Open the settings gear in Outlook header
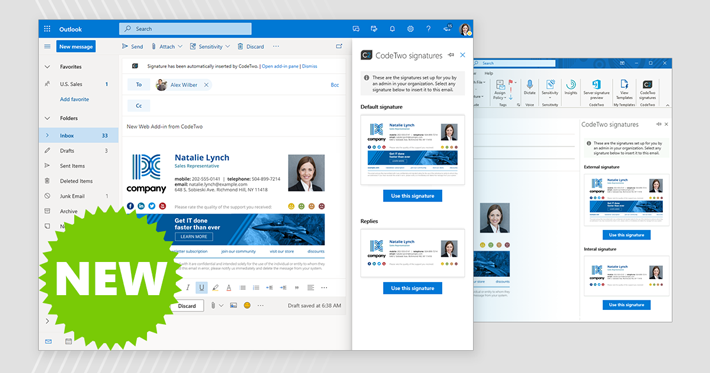The image size is (710, 373). (x=410, y=29)
